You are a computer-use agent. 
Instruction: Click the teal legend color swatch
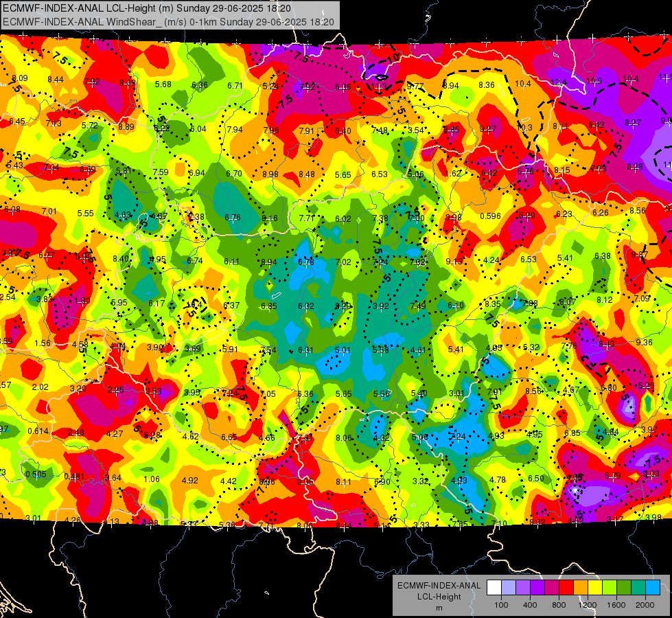pos(638,588)
